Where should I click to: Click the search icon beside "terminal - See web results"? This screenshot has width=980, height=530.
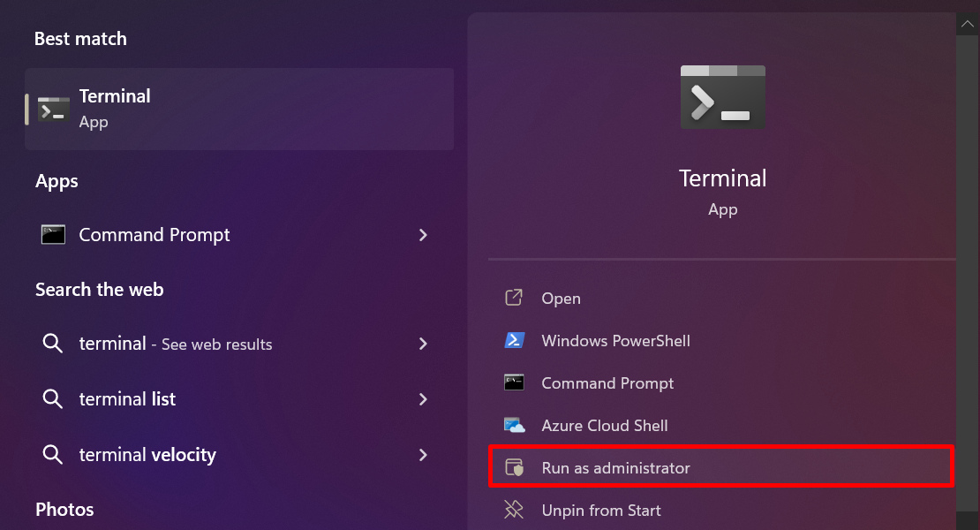click(x=53, y=344)
